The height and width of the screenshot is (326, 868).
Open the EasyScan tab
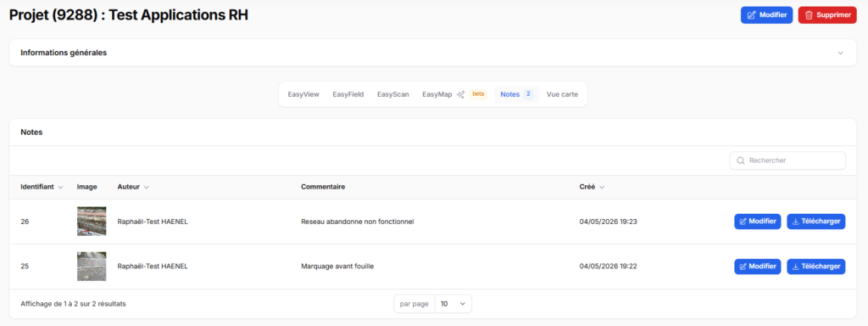click(393, 94)
